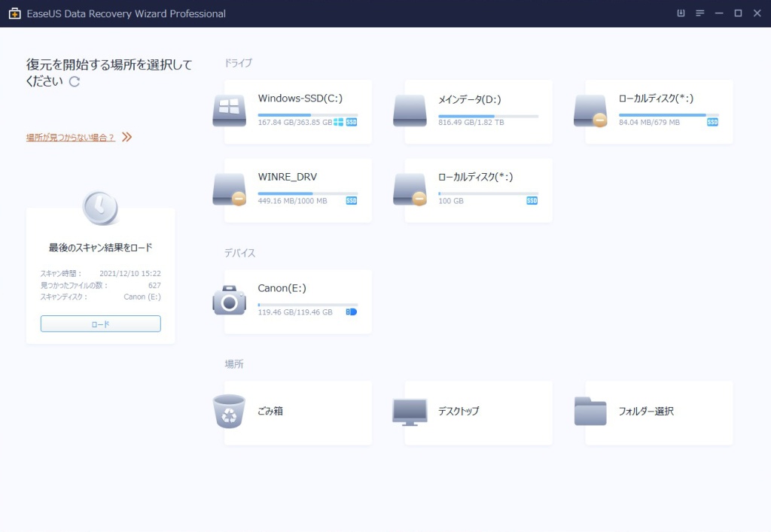Click the デバイス section header

[239, 253]
